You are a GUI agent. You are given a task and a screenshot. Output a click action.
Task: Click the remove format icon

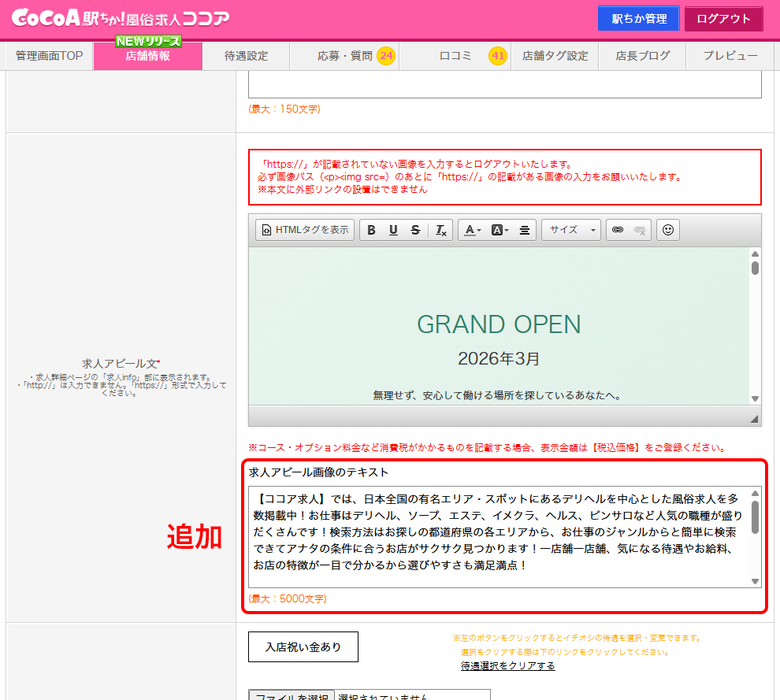click(x=441, y=230)
